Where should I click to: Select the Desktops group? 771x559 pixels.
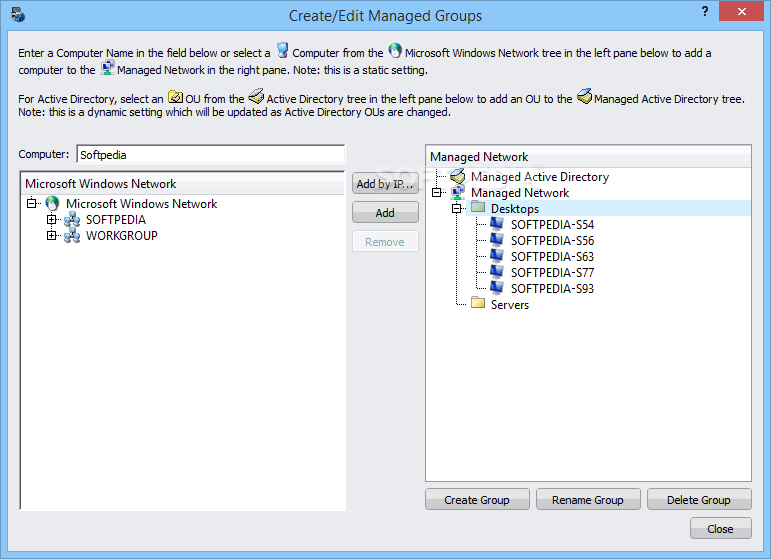pos(515,208)
